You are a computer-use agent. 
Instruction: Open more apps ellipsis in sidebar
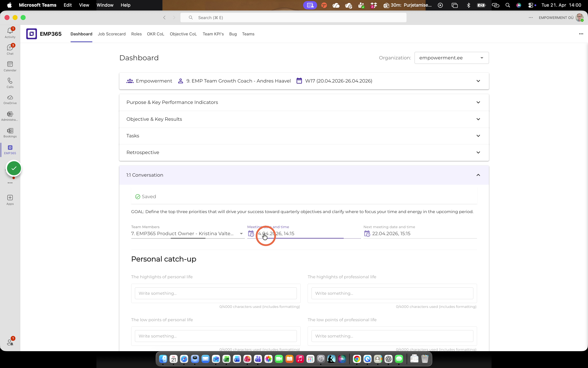click(x=10, y=183)
